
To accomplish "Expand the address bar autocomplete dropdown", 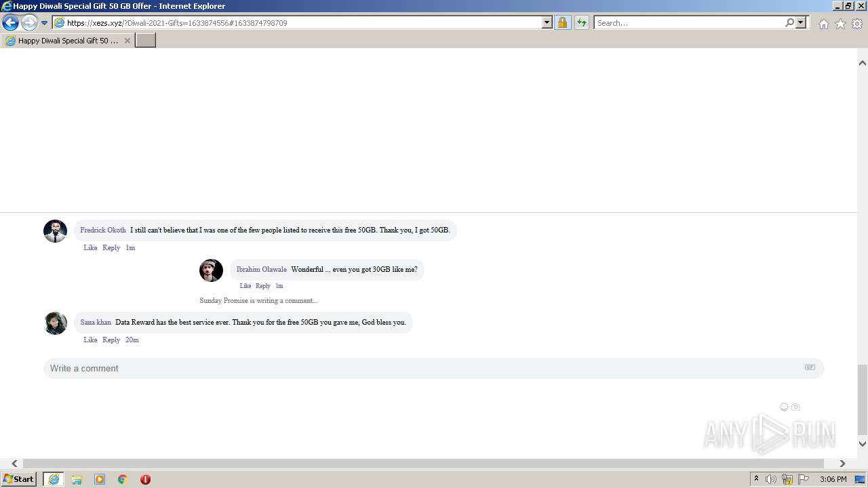I will pyautogui.click(x=547, y=22).
